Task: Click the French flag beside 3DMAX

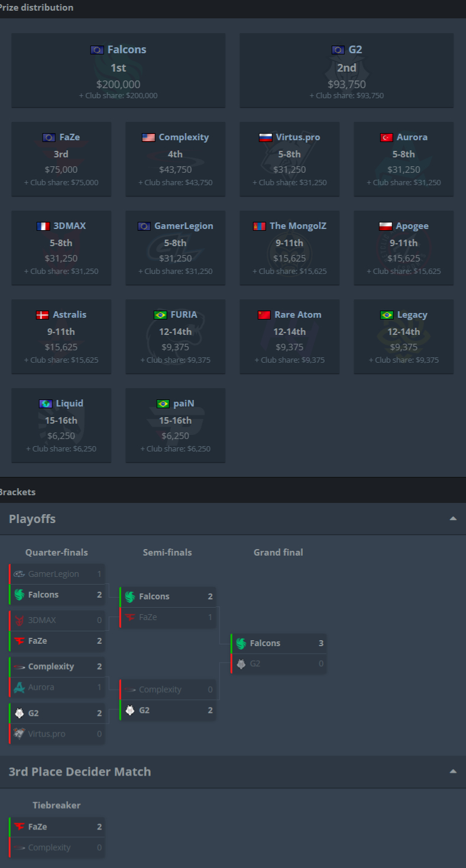Action: pyautogui.click(x=43, y=226)
